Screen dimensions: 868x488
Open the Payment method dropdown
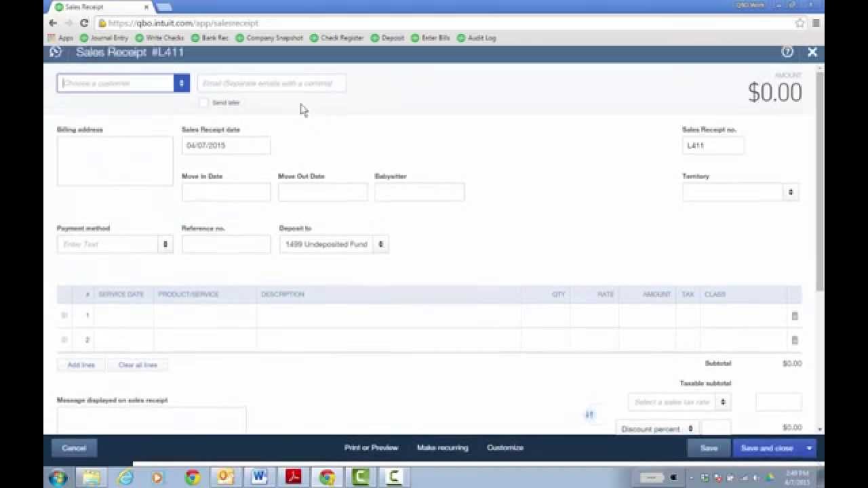pos(165,244)
